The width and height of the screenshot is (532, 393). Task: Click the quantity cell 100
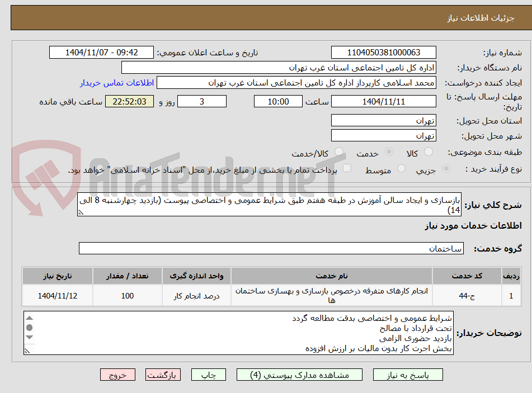(127, 295)
